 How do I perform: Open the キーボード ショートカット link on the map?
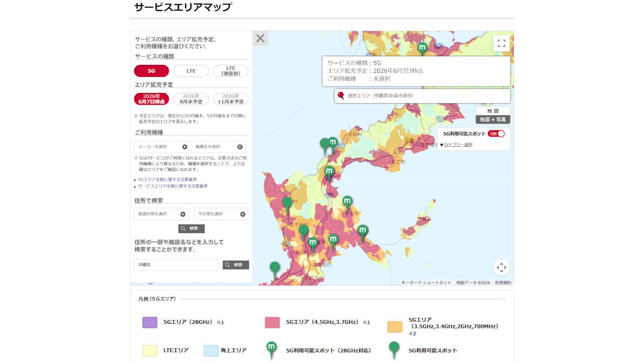tap(426, 283)
